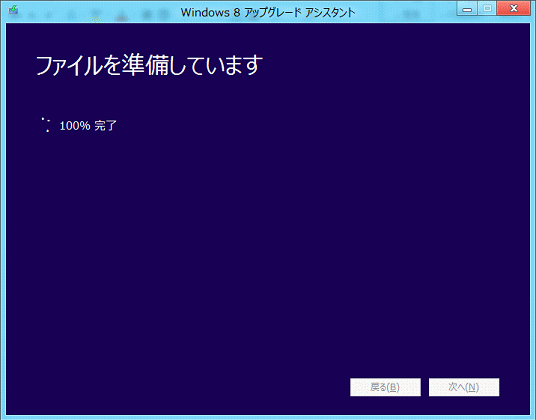Click the "100%" percentage number

click(x=75, y=125)
